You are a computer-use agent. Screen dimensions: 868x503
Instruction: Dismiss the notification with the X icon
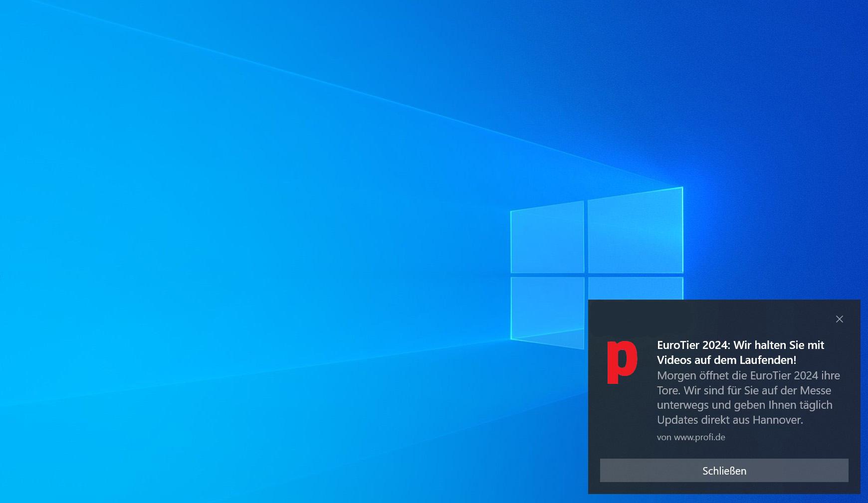839,319
